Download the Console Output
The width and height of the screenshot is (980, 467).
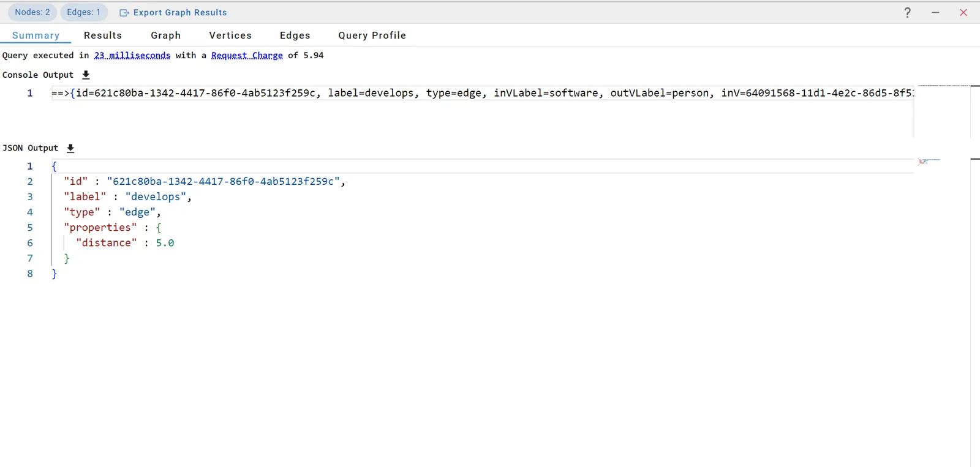click(x=86, y=75)
